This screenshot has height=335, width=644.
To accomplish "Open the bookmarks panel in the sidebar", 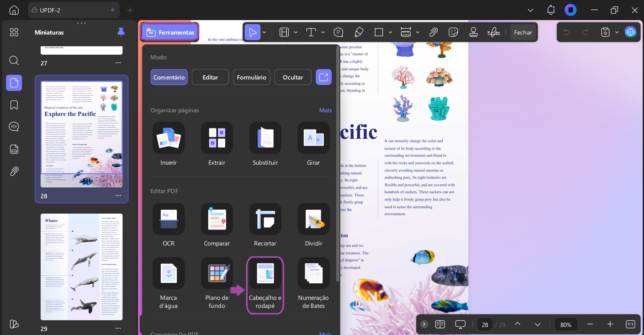I will tap(14, 105).
